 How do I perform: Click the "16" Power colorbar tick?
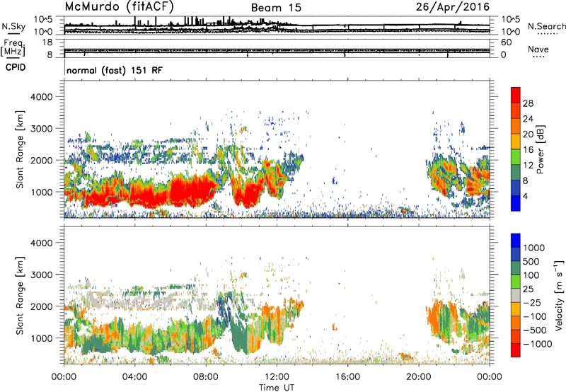528,150
